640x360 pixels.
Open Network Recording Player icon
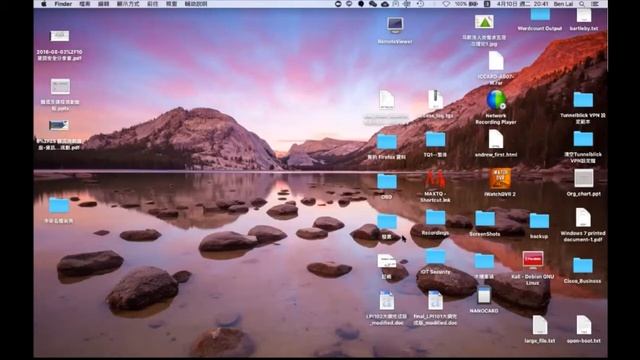496,100
